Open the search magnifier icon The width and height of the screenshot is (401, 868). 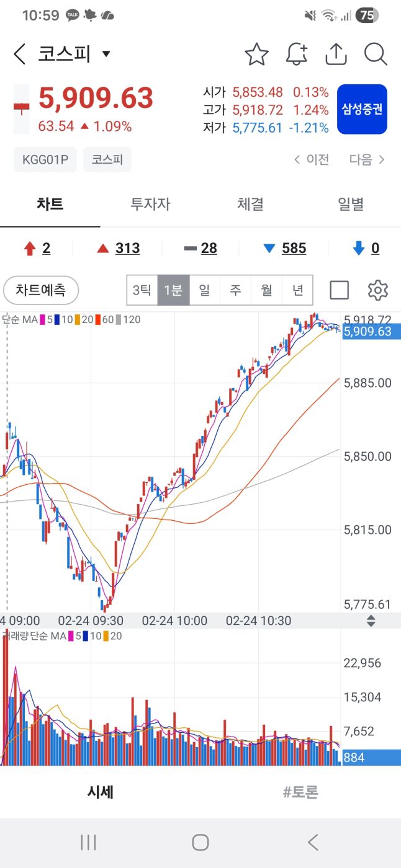click(x=376, y=55)
